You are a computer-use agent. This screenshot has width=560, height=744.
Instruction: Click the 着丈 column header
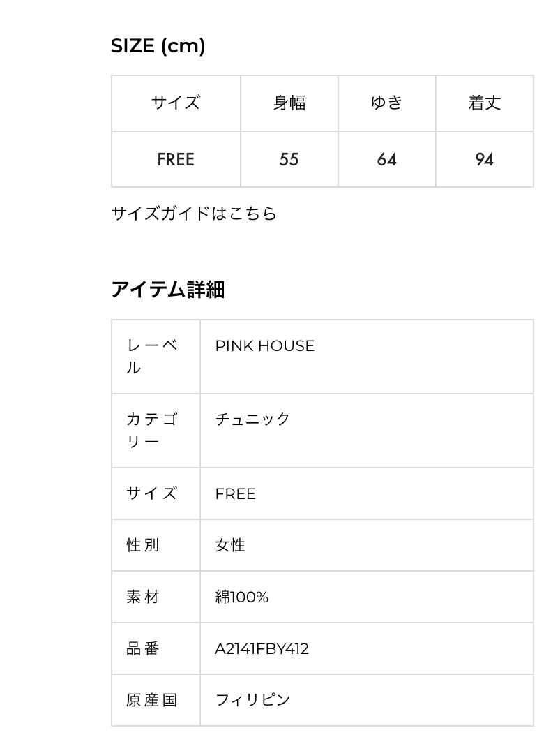click(484, 103)
